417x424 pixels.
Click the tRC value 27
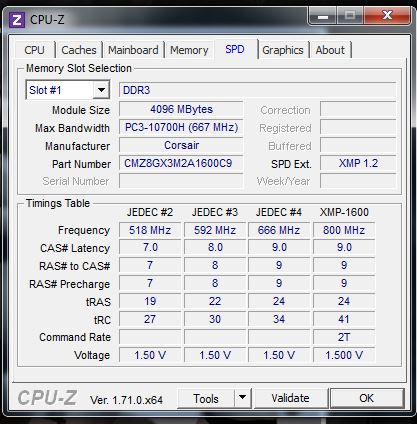150,319
